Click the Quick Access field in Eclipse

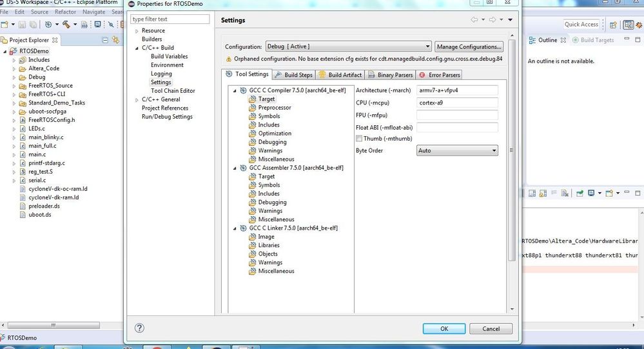click(581, 25)
